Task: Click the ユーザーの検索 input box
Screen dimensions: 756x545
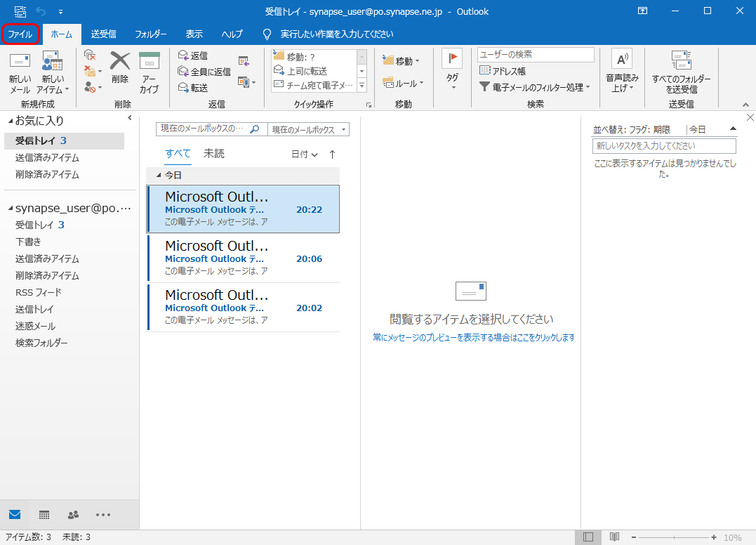Action: click(536, 55)
